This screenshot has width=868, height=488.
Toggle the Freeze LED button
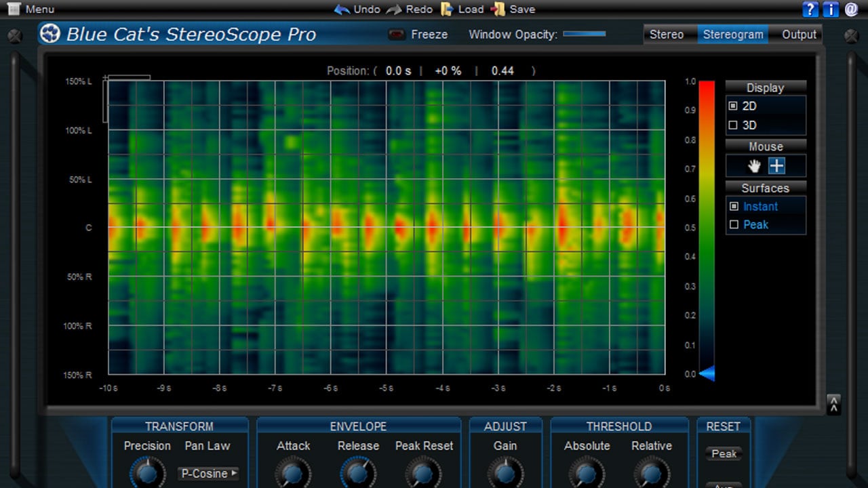point(396,34)
